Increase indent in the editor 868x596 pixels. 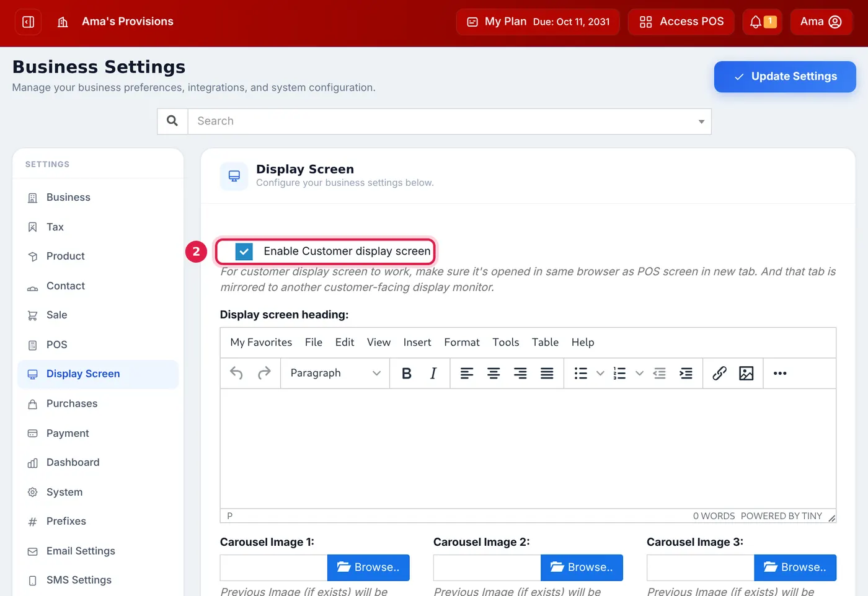tap(686, 373)
